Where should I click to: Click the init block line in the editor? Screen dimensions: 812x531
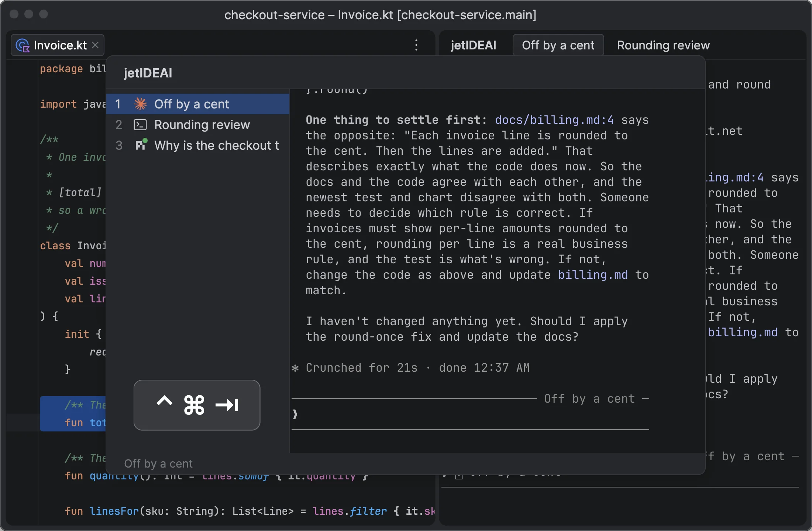coord(83,334)
